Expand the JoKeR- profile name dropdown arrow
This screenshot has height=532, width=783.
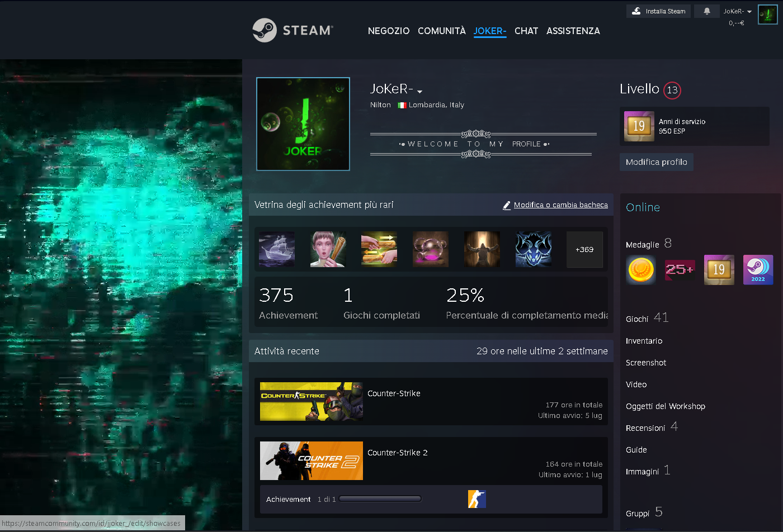(420, 91)
